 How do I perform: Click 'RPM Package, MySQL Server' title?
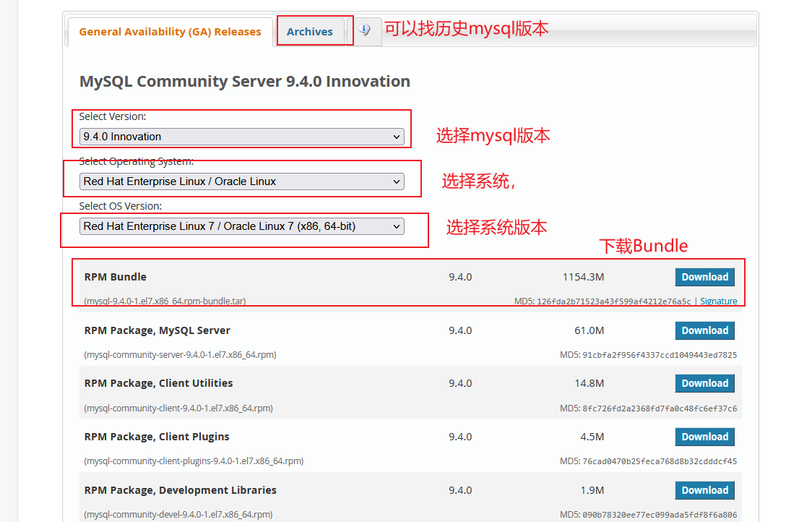[x=157, y=330]
